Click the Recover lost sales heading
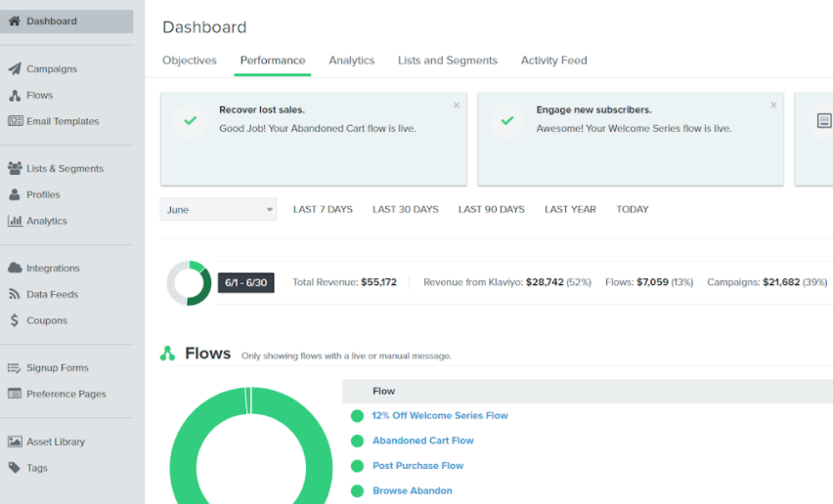 pos(262,109)
